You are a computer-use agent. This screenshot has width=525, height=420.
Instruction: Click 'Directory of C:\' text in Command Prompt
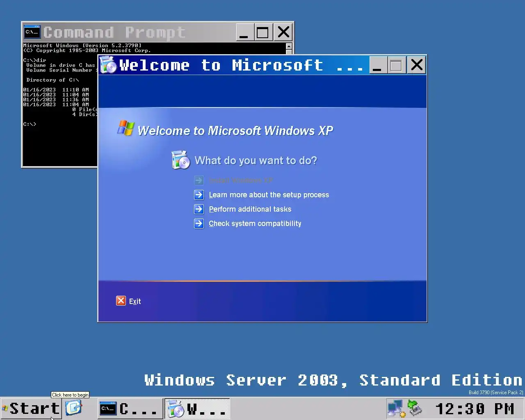pyautogui.click(x=52, y=80)
